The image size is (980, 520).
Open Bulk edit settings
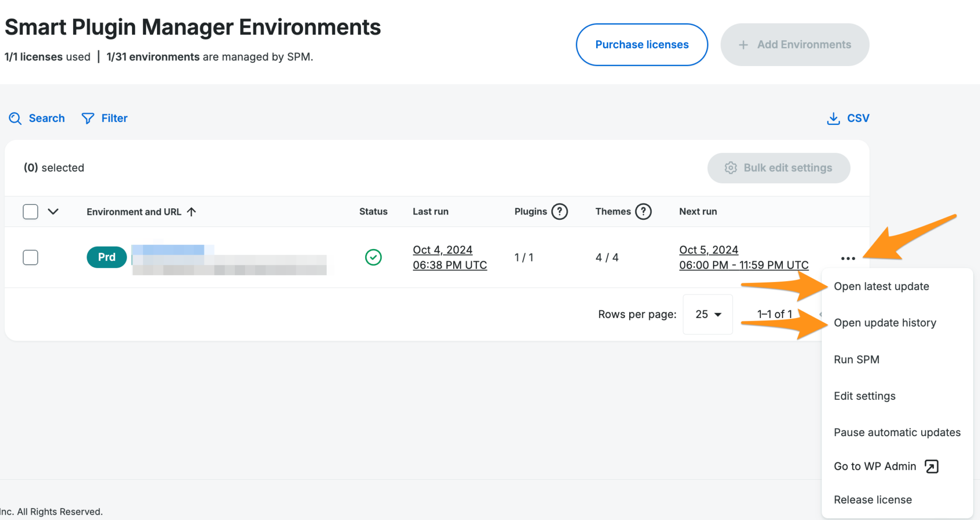tap(778, 168)
